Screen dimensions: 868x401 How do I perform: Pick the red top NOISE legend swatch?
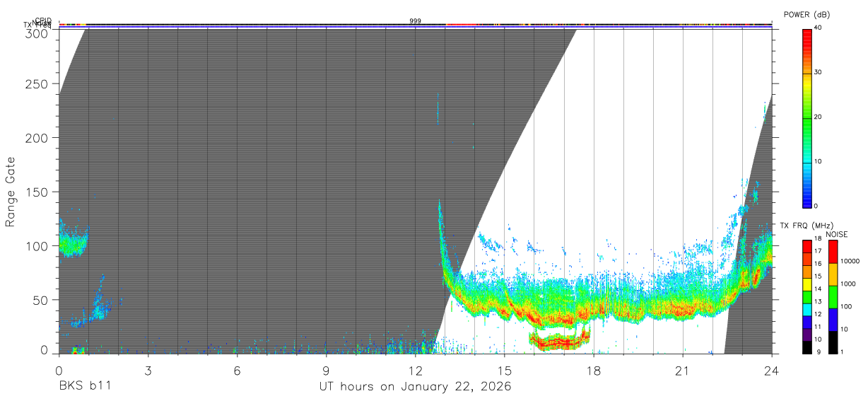tap(833, 252)
